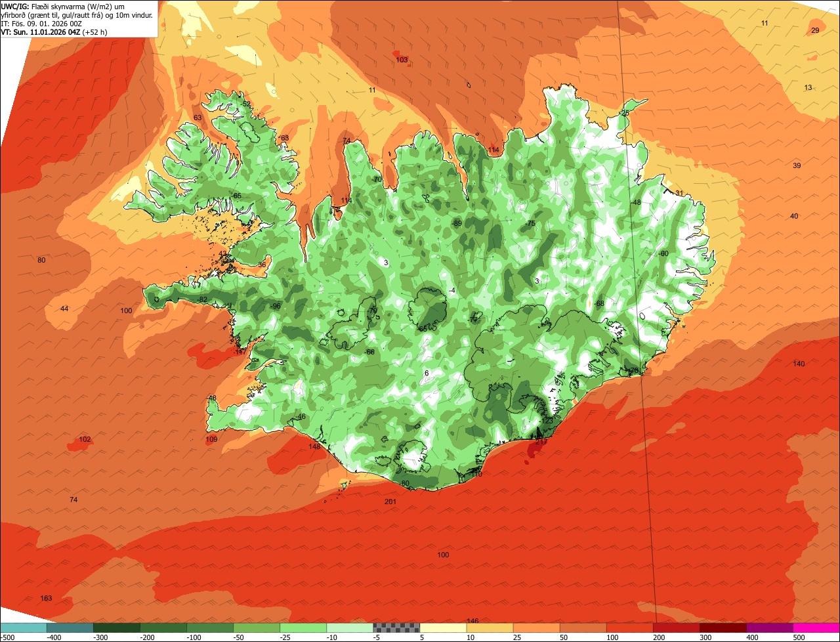Click the '-52' value on the map
The width and height of the screenshot is (840, 642).
coord(245,104)
